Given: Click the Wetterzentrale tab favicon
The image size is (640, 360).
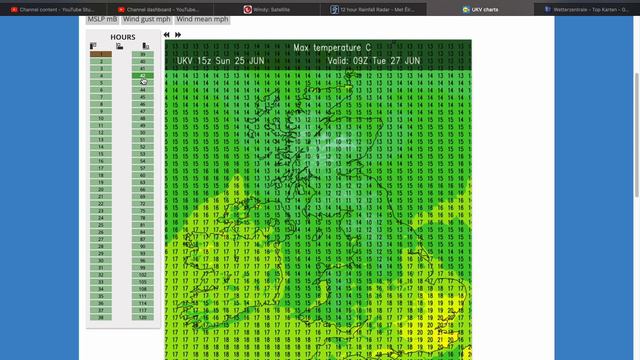Looking at the screenshot, I should click(548, 9).
